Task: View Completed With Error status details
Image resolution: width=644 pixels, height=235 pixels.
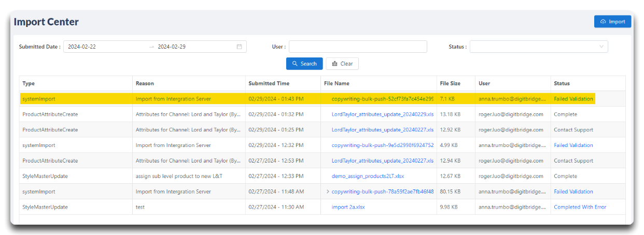Action: point(580,207)
